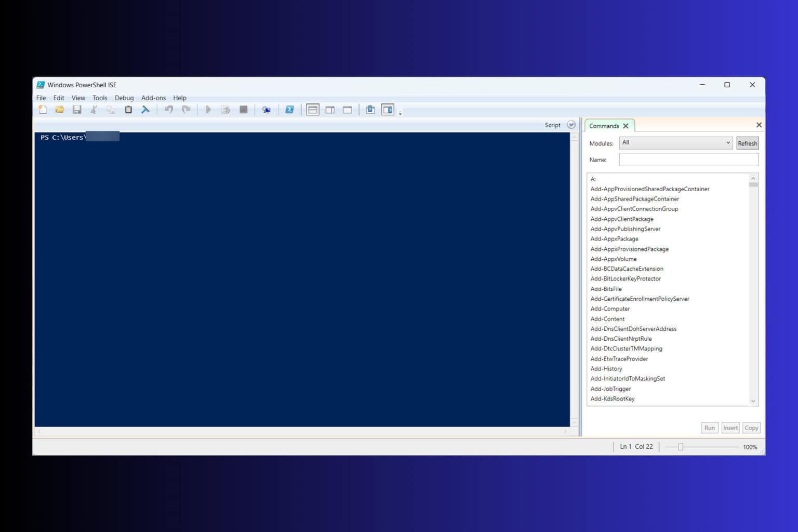This screenshot has width=798, height=532.
Task: Show script pane maximized layout icon
Action: (x=348, y=110)
